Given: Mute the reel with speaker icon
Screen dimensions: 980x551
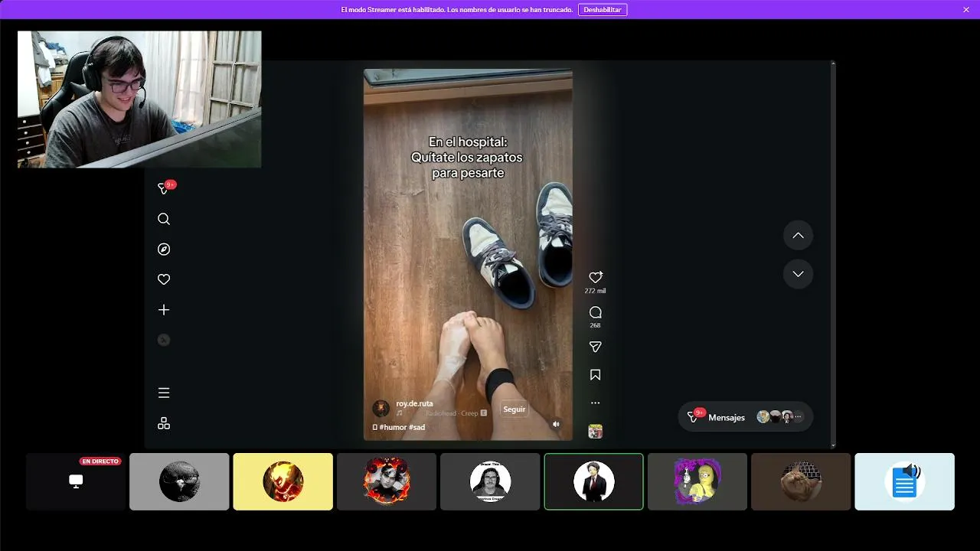Looking at the screenshot, I should (557, 424).
